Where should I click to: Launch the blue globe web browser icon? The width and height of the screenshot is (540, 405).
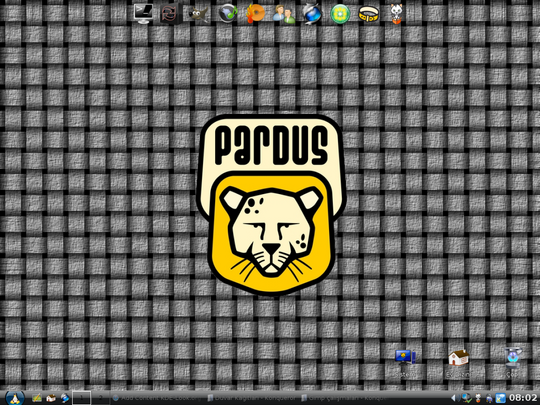312,14
